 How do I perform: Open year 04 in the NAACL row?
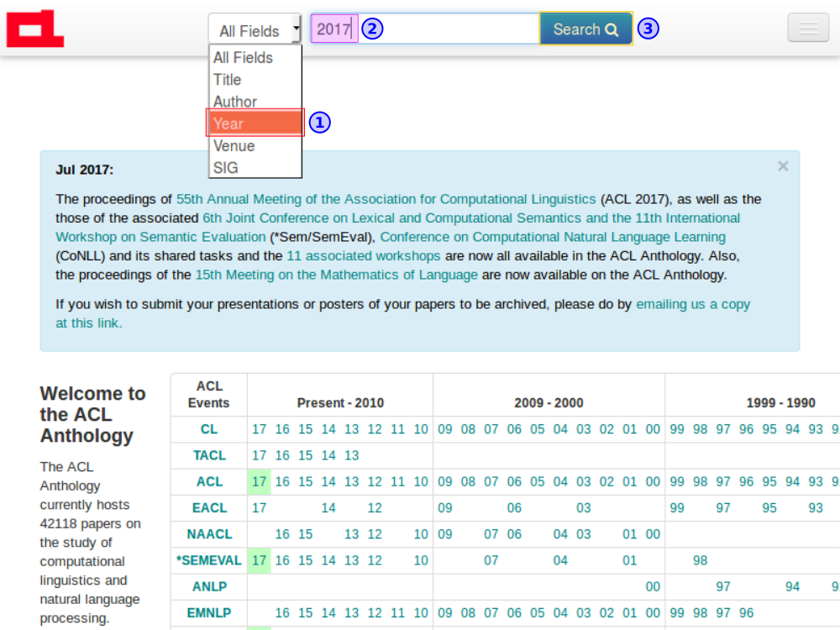560,534
